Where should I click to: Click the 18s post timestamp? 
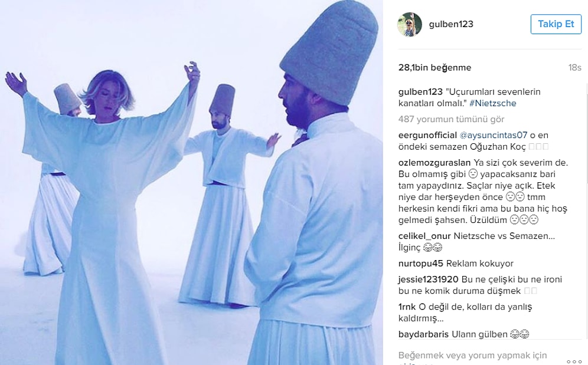pos(574,67)
